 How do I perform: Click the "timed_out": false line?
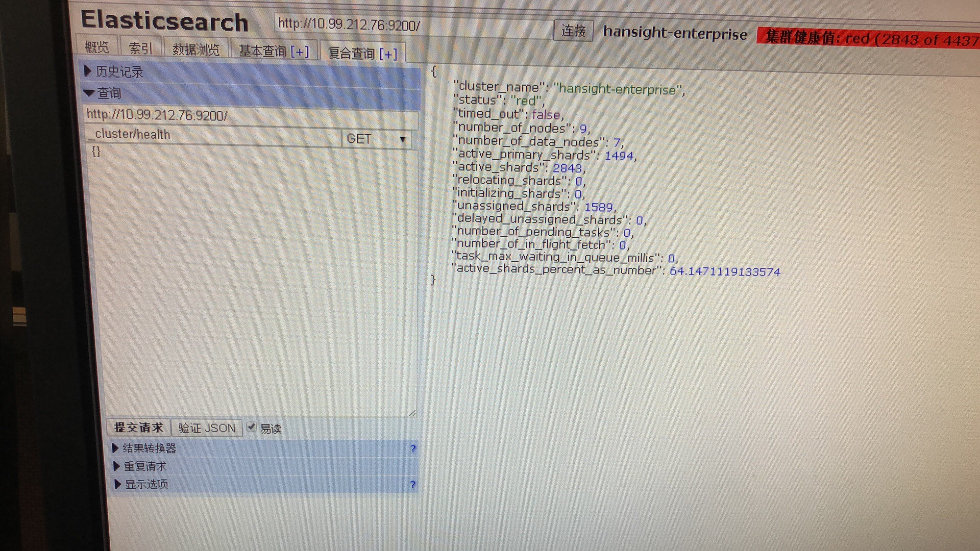508,114
